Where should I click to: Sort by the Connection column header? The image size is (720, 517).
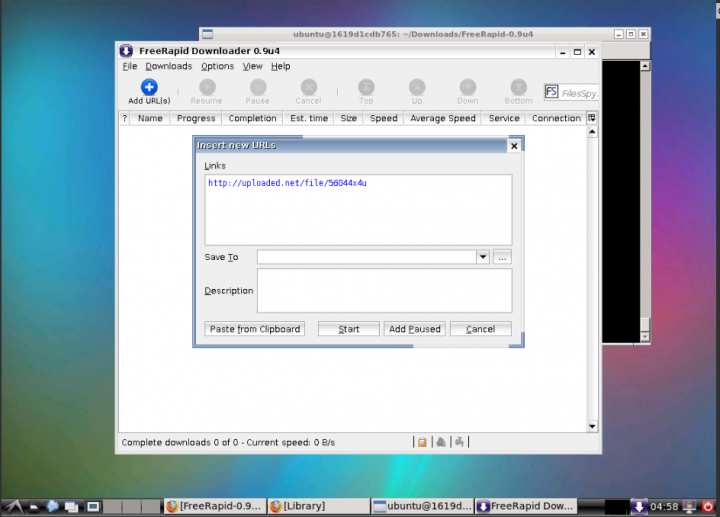pos(556,118)
